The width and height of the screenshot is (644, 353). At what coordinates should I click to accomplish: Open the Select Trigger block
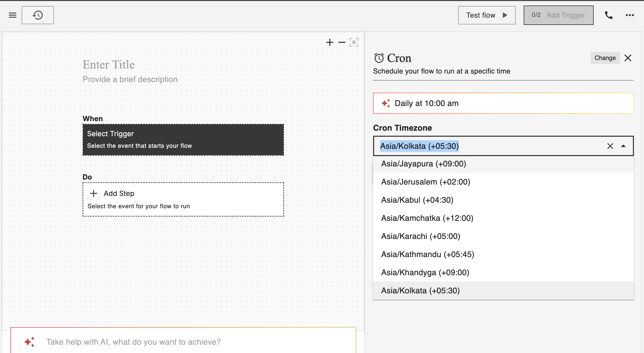click(x=183, y=140)
